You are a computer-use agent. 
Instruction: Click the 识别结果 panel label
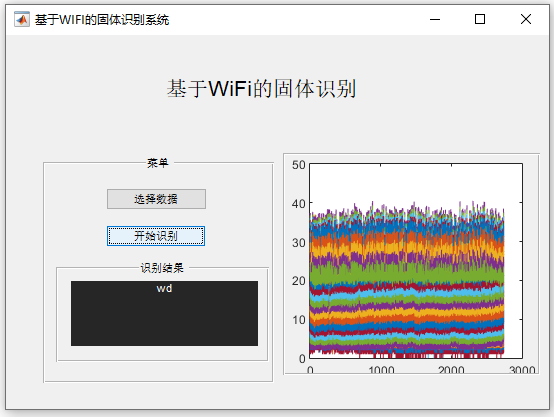tap(162, 268)
